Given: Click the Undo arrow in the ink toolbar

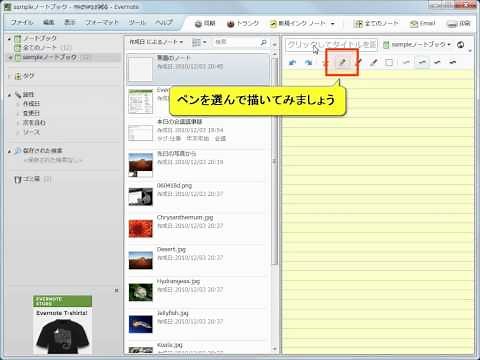Looking at the screenshot, I should pos(293,62).
